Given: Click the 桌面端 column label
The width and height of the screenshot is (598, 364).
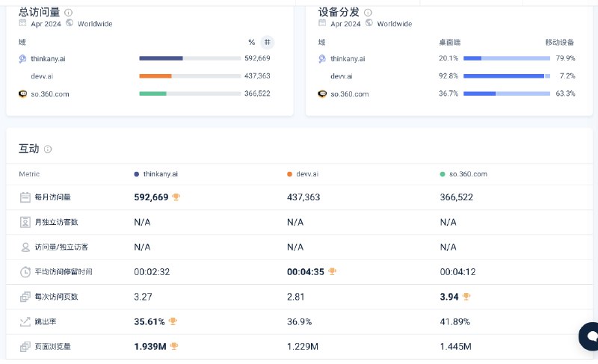Looking at the screenshot, I should (x=450, y=43).
